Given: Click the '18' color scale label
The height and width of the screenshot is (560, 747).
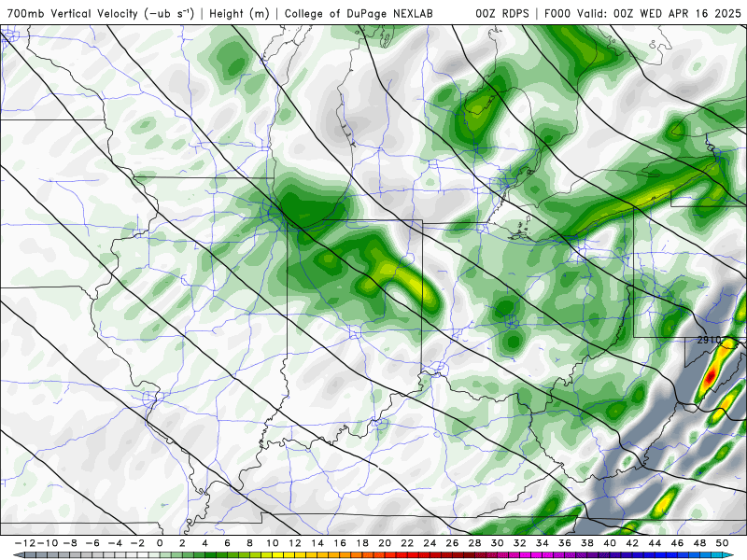Looking at the screenshot, I should [x=362, y=543].
